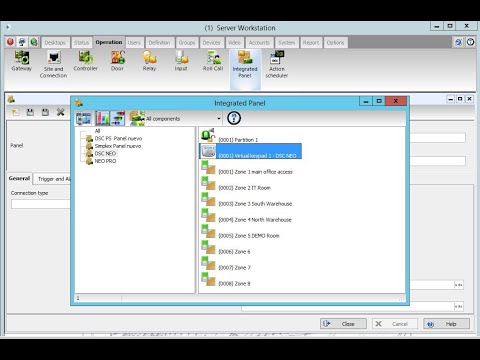480x360 pixels.
Task: Select Zone 5 DEMO Room entry
Action: (241, 232)
